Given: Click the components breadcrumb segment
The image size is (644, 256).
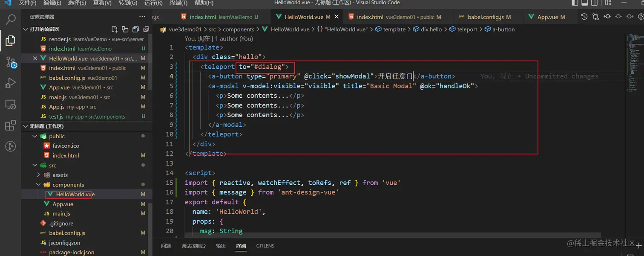Looking at the screenshot, I should 239,29.
